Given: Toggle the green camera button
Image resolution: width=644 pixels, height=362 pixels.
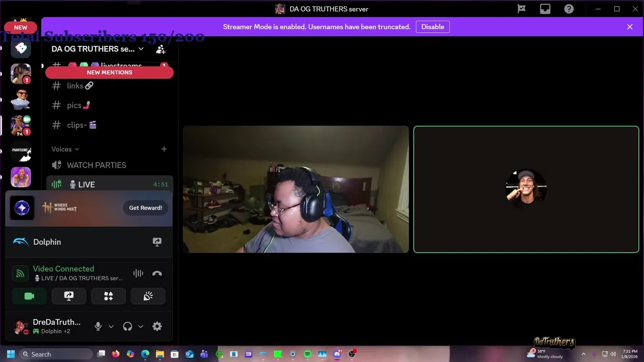Looking at the screenshot, I should click(x=29, y=296).
